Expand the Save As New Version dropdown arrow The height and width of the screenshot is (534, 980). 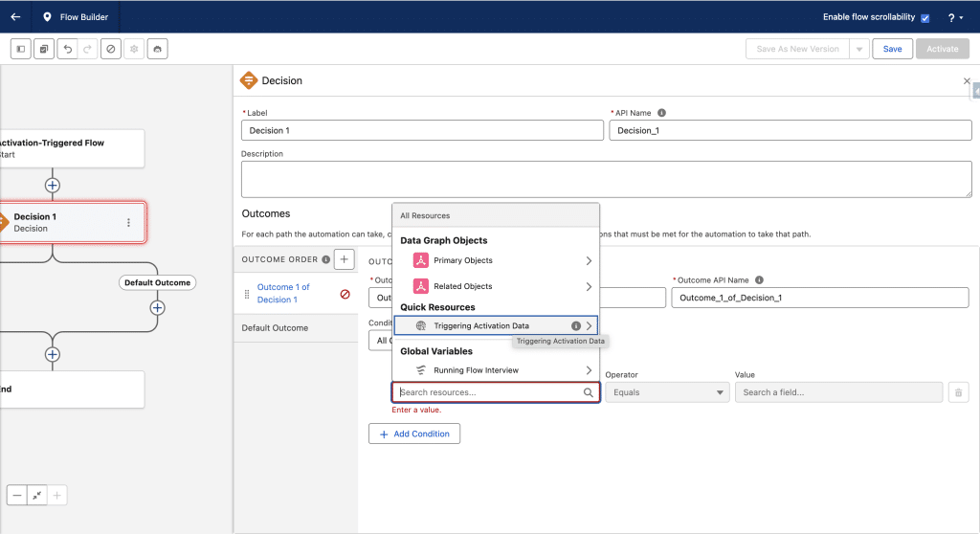(859, 49)
